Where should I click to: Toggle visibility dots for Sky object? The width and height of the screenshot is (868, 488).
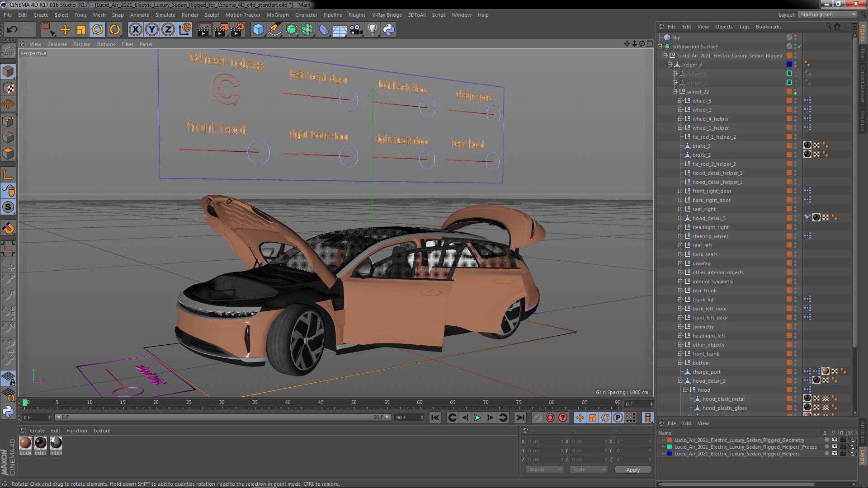[796, 38]
